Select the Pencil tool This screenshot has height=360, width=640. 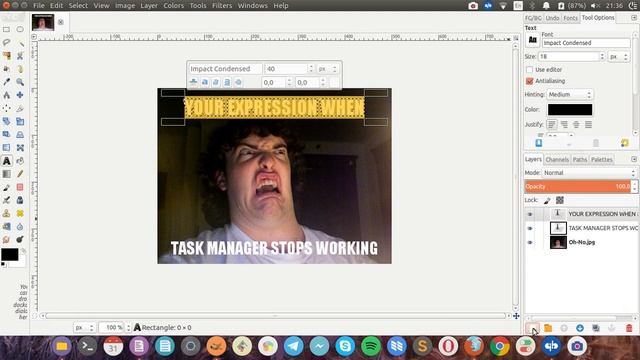20,174
